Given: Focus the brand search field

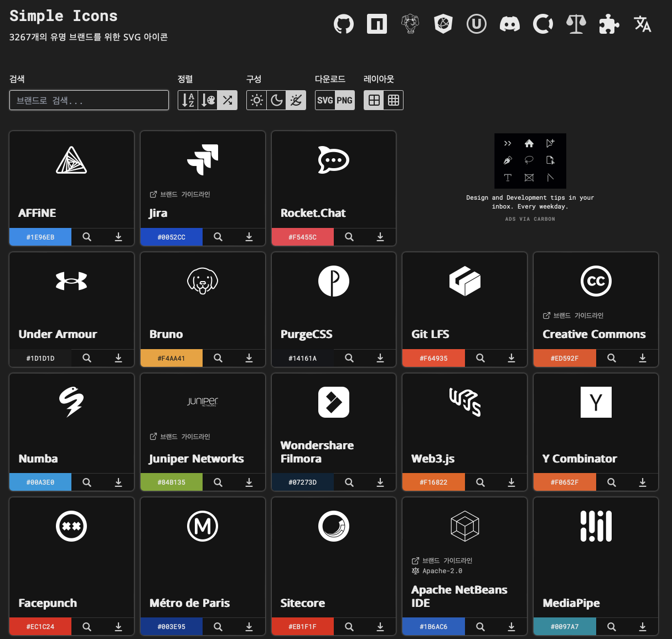Looking at the screenshot, I should pyautogui.click(x=89, y=100).
